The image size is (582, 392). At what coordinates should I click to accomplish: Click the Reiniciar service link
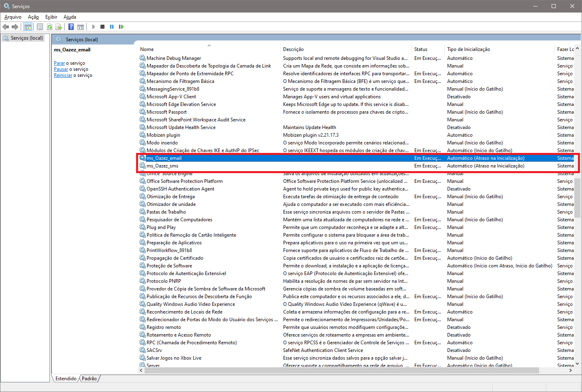point(63,75)
